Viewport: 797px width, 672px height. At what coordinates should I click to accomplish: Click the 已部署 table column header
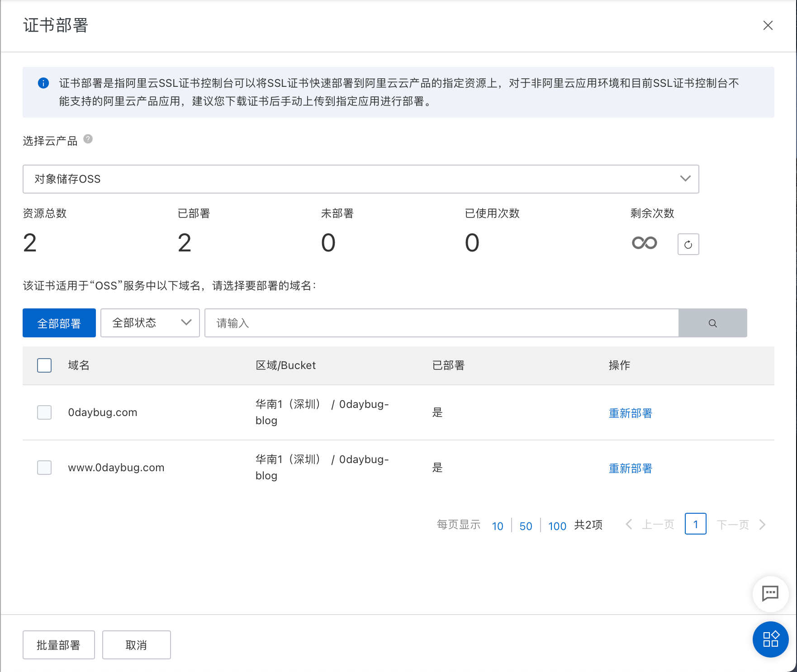click(x=448, y=365)
